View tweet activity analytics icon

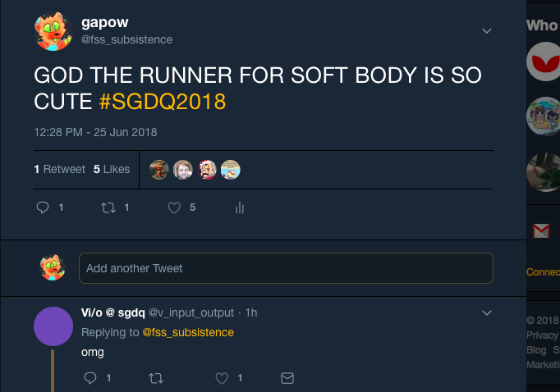(240, 208)
